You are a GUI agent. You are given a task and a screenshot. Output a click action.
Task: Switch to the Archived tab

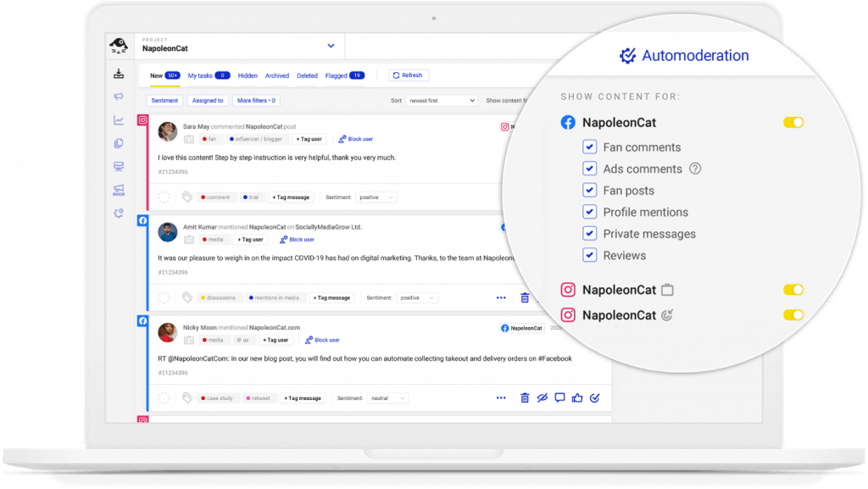click(x=277, y=75)
